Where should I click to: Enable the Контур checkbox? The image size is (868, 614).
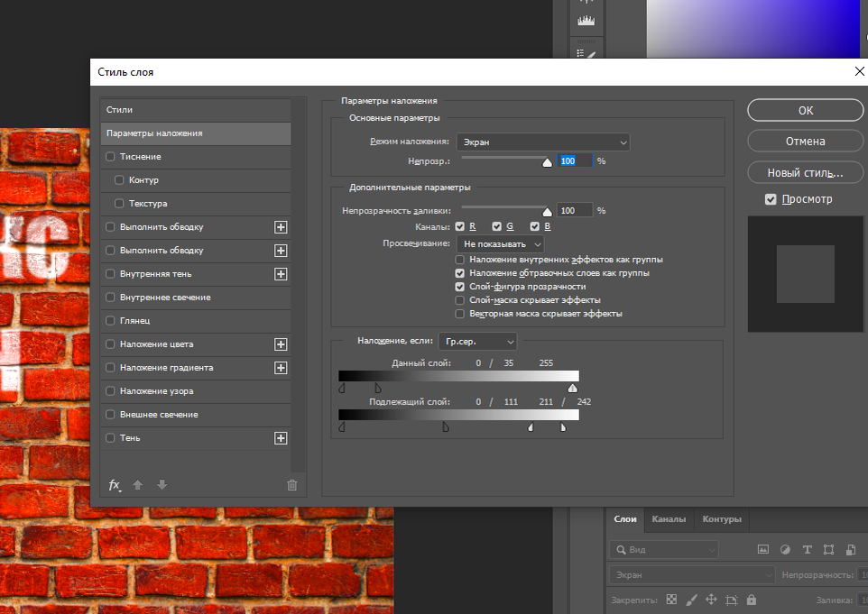[x=119, y=179]
